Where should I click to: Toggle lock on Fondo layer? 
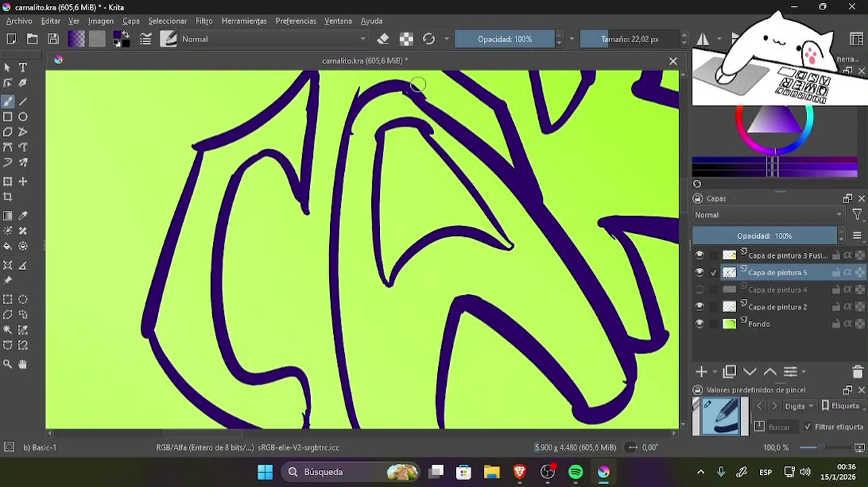click(x=836, y=324)
